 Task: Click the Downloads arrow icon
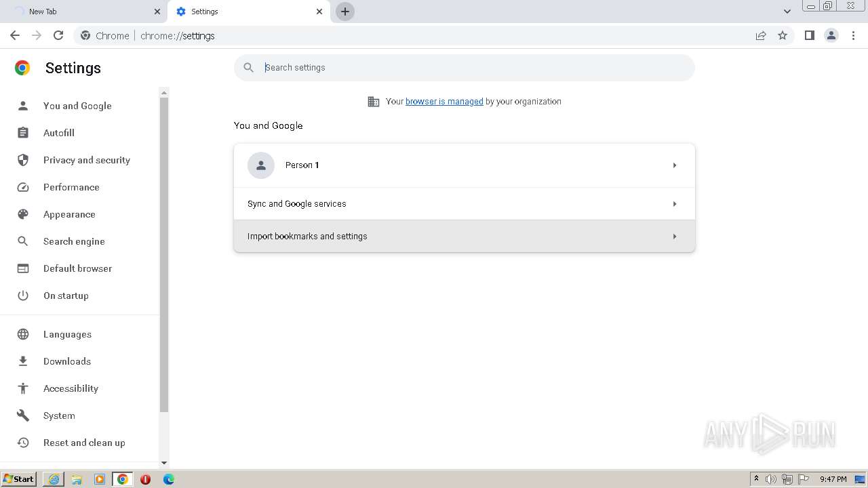point(23,361)
